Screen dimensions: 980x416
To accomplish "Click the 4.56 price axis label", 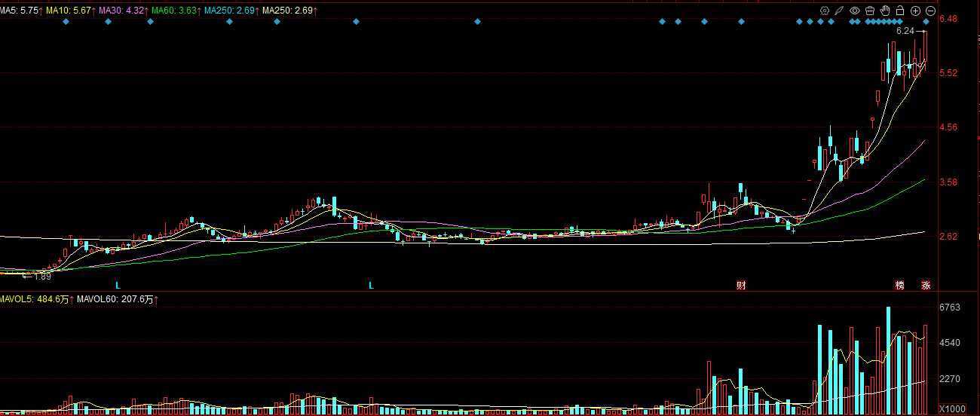I will pos(948,127).
